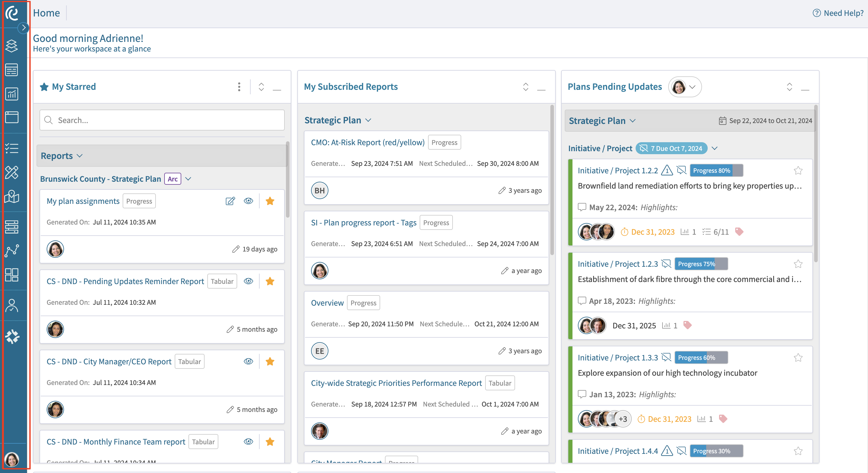Reorder the My Starred widget with arrows
868x473 pixels.
coord(261,87)
